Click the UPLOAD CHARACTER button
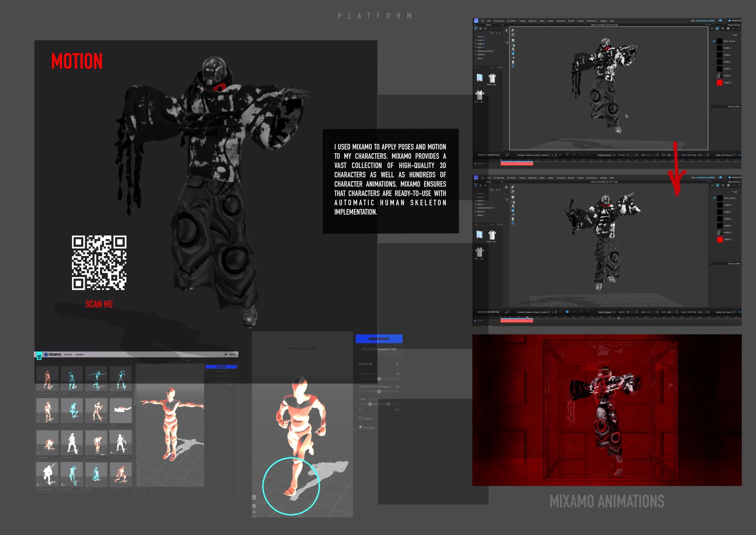Viewport: 756px width, 535px height. coord(379,349)
